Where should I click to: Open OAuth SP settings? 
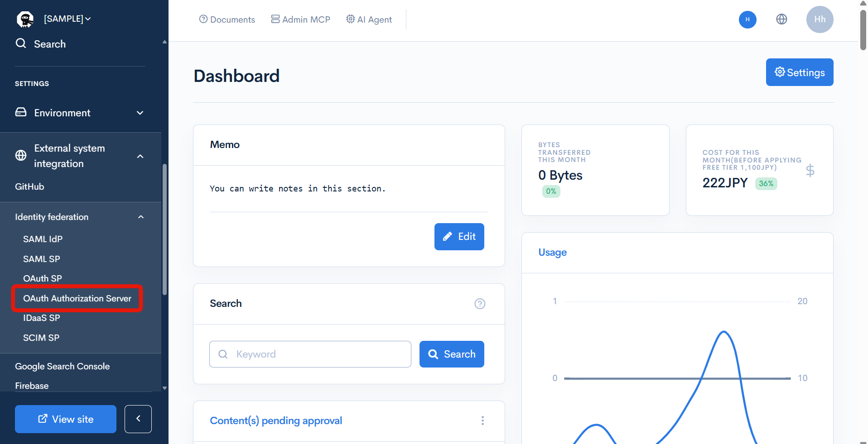(x=43, y=278)
